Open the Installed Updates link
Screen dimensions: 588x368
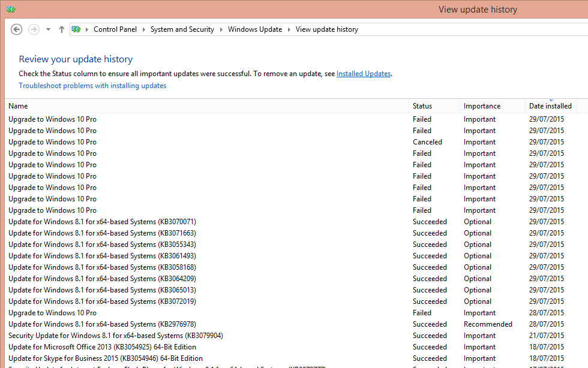(364, 74)
